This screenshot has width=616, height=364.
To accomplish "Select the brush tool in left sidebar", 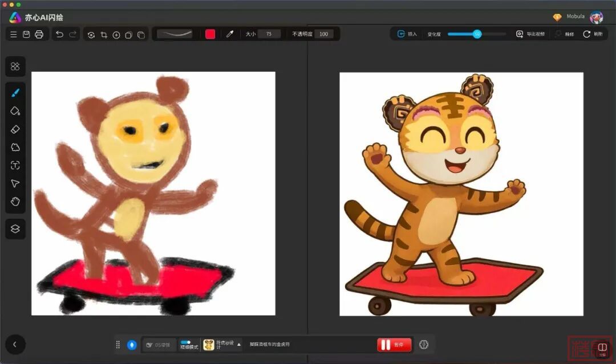I will [x=15, y=92].
